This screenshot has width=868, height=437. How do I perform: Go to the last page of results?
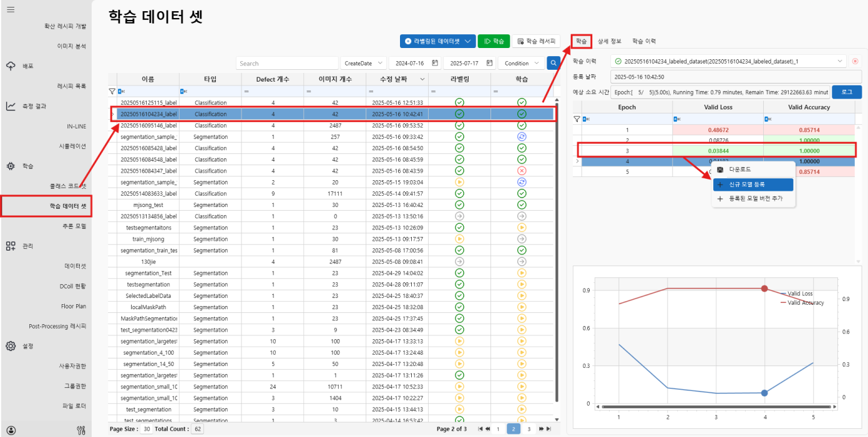549,429
